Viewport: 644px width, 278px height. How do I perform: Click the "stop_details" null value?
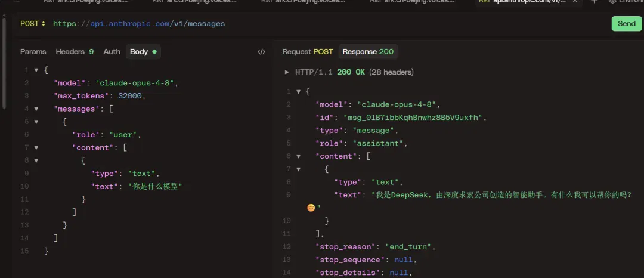pos(399,273)
